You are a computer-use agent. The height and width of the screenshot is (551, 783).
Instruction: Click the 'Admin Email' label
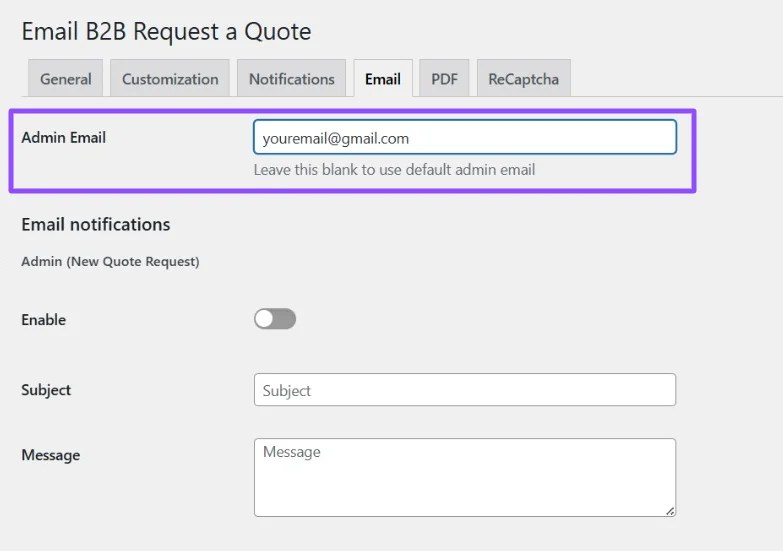pos(63,137)
